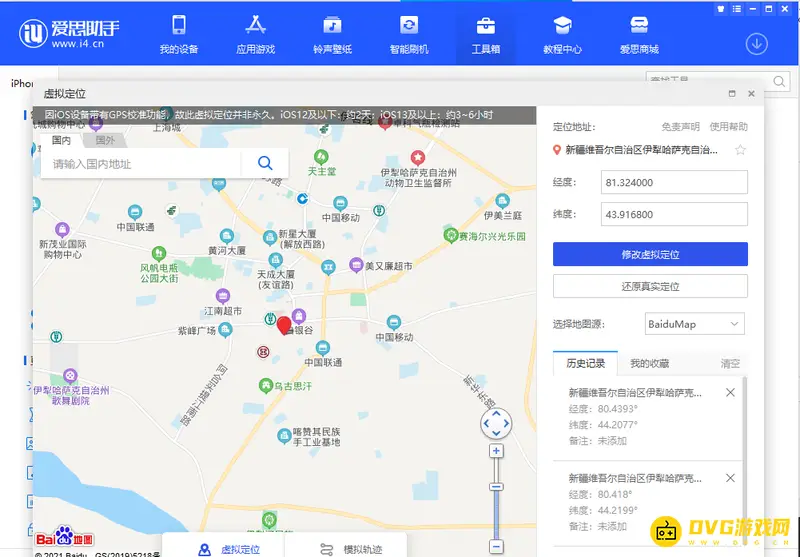Zoom in with the map plus button
The image size is (800, 557).
click(496, 451)
